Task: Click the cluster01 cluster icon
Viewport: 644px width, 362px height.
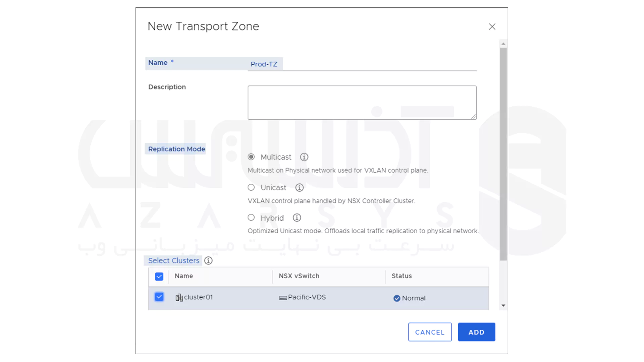Action: pyautogui.click(x=179, y=297)
